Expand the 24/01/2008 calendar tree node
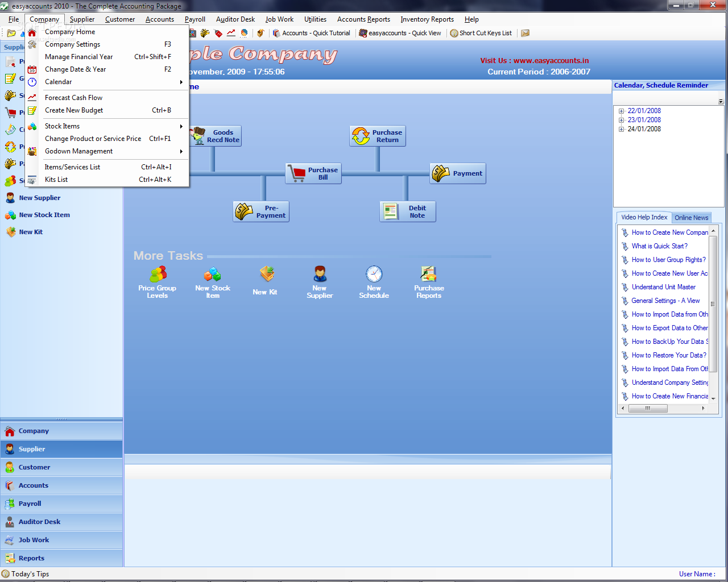The height and width of the screenshot is (582, 728). point(621,130)
